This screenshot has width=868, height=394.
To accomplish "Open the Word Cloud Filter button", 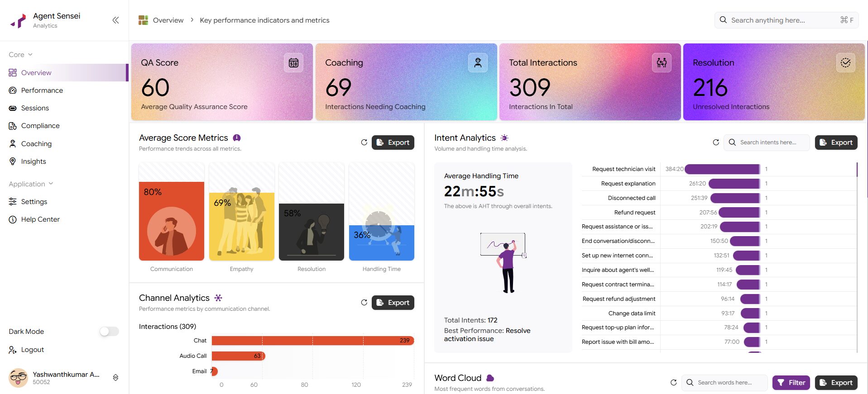I will click(x=791, y=383).
